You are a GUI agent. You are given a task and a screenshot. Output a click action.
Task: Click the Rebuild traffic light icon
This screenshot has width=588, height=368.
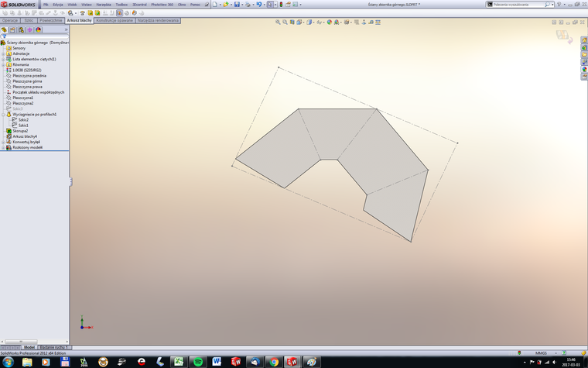[281, 5]
